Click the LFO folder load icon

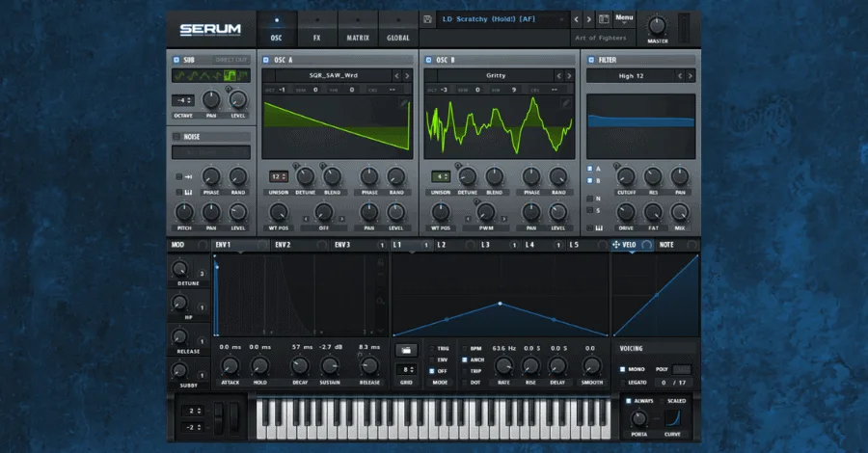pyautogui.click(x=406, y=350)
